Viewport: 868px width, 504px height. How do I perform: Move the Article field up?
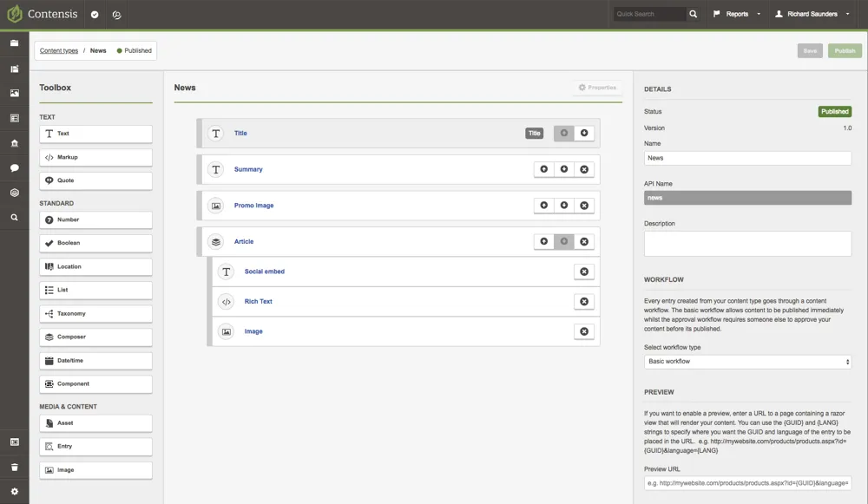pyautogui.click(x=543, y=241)
